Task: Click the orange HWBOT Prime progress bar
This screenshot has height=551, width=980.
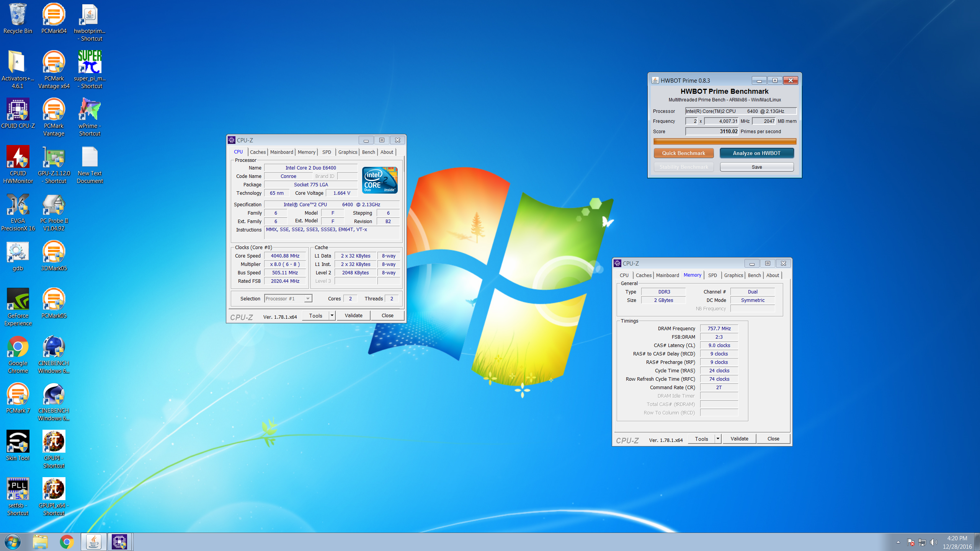Action: (x=724, y=141)
